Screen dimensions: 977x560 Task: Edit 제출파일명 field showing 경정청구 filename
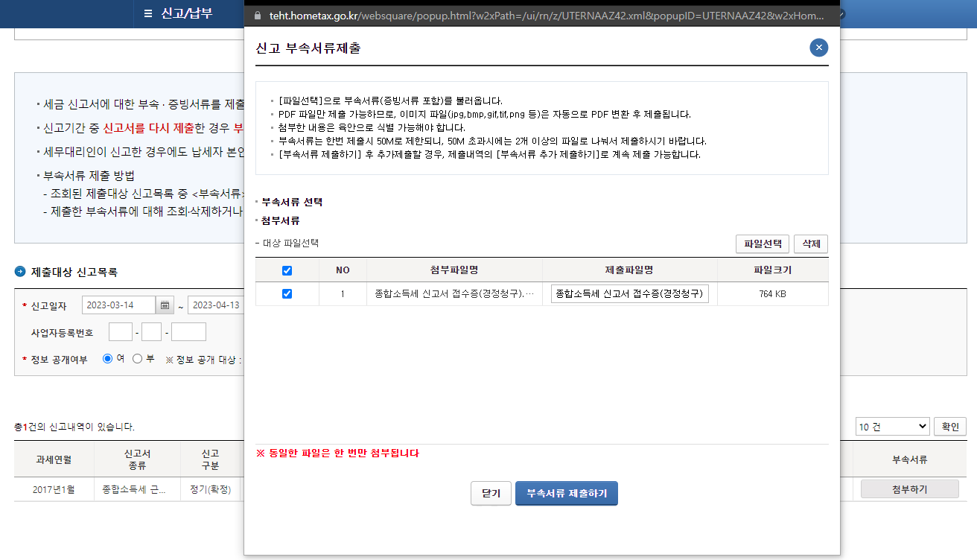(x=628, y=293)
